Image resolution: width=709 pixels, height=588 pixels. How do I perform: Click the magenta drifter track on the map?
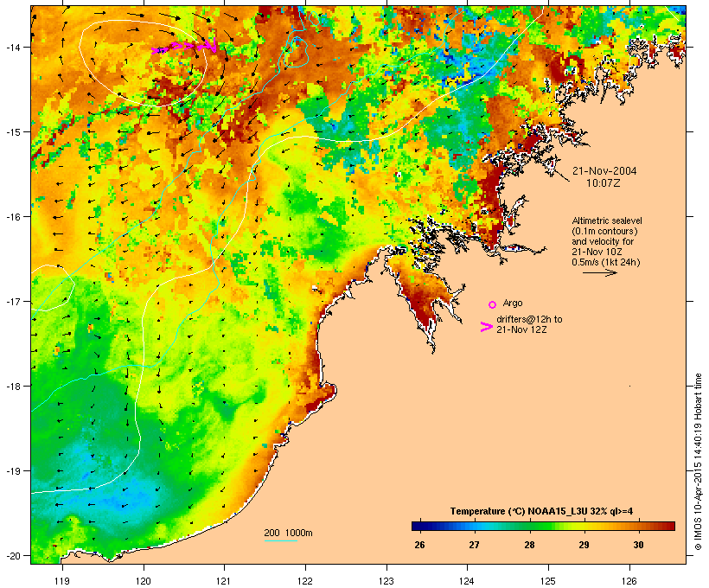point(184,47)
